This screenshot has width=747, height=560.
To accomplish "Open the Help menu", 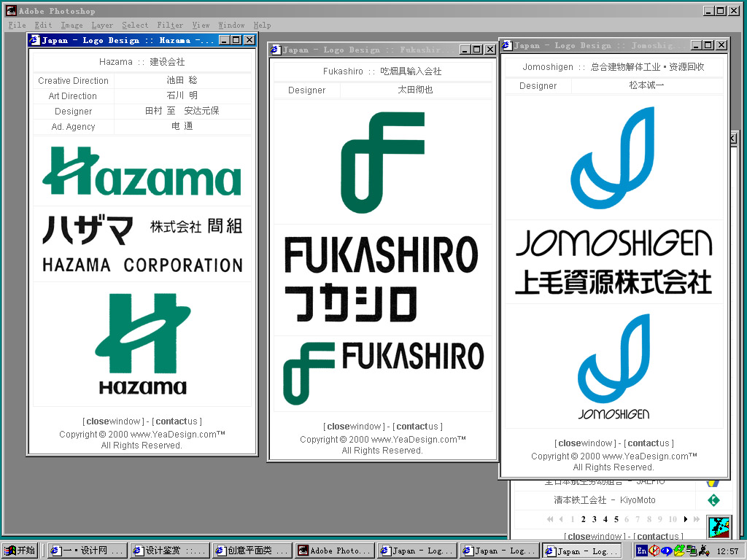I will (262, 26).
